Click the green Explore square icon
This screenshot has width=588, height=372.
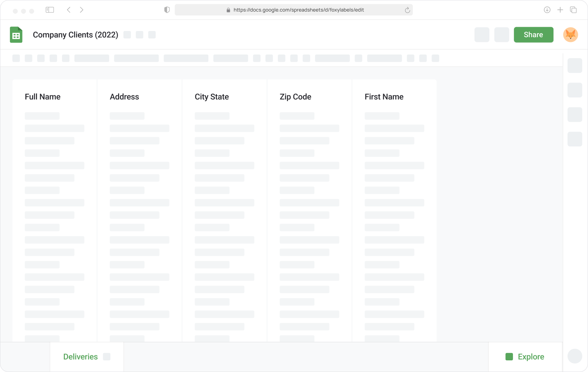click(509, 356)
